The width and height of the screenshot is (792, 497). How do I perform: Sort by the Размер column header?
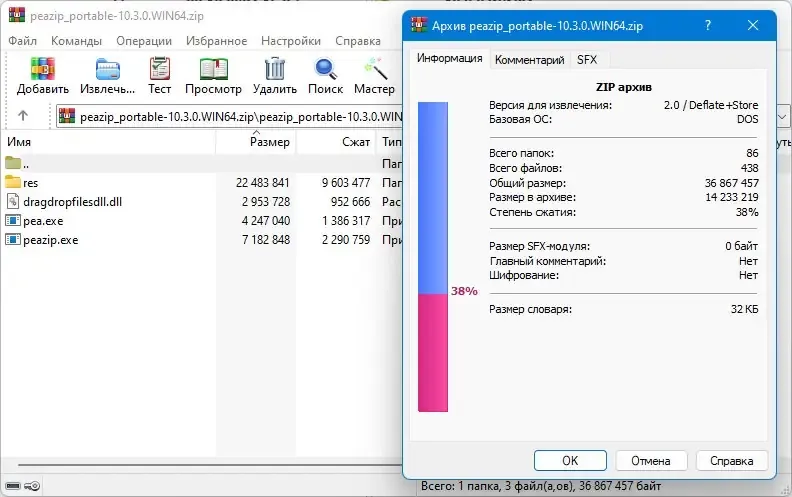[256, 142]
